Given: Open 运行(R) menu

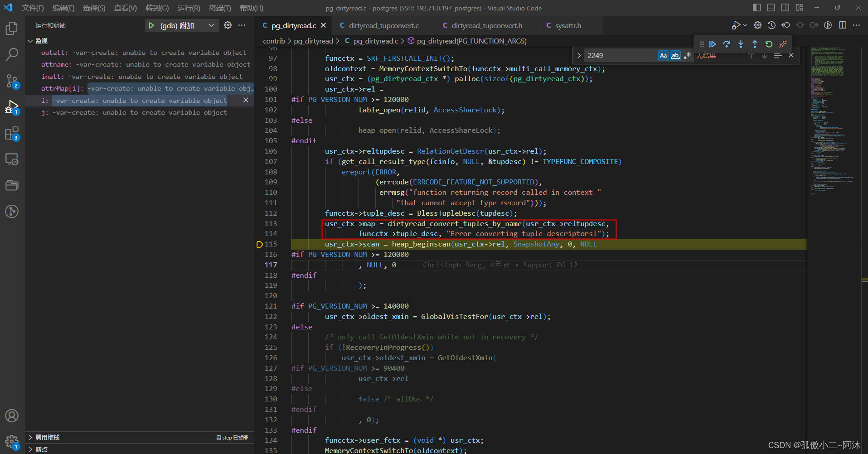Looking at the screenshot, I should point(189,8).
